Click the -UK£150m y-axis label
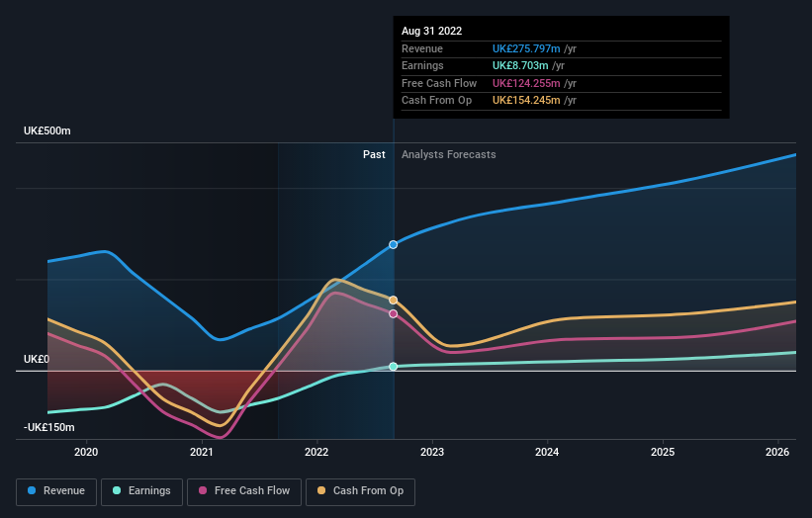Image resolution: width=812 pixels, height=518 pixels. point(49,427)
